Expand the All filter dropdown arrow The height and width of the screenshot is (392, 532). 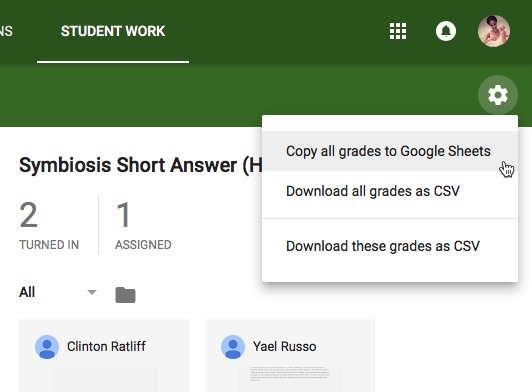point(92,292)
